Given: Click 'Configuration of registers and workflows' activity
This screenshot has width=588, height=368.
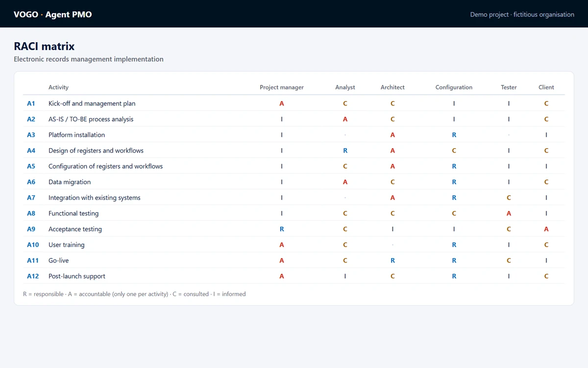Looking at the screenshot, I should tap(105, 166).
